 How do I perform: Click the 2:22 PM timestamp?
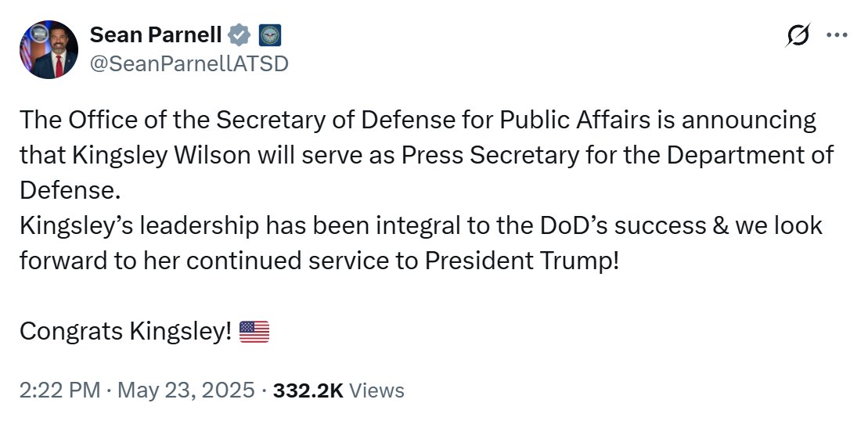(59, 390)
